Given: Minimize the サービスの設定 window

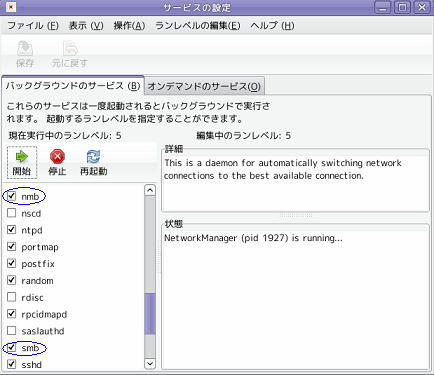Looking at the screenshot, I should point(383,7).
